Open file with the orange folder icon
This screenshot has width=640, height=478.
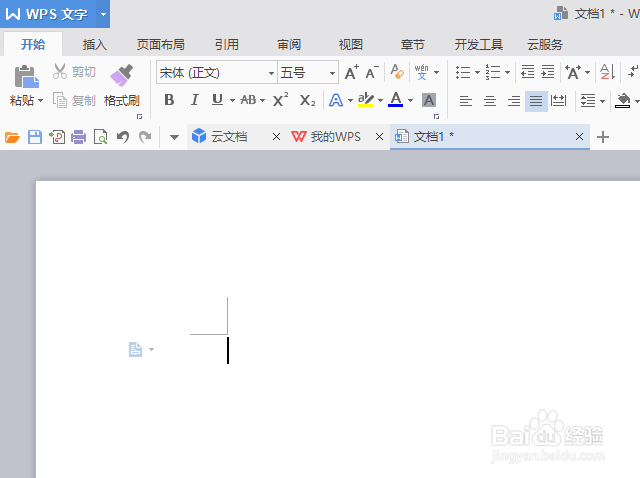(x=12, y=137)
